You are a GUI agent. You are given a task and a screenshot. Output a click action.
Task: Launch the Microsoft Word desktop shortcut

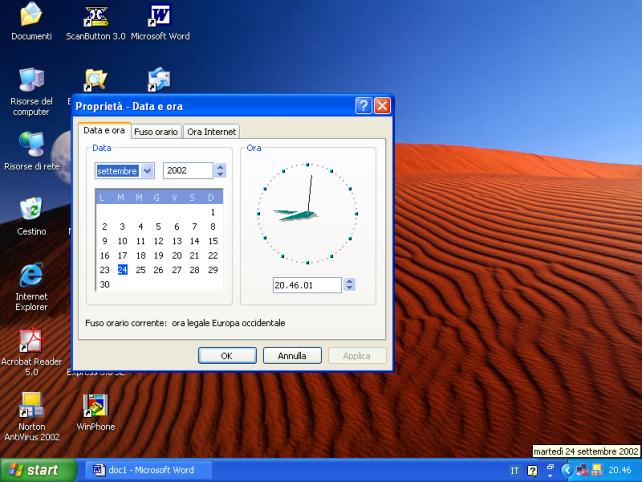[160, 21]
